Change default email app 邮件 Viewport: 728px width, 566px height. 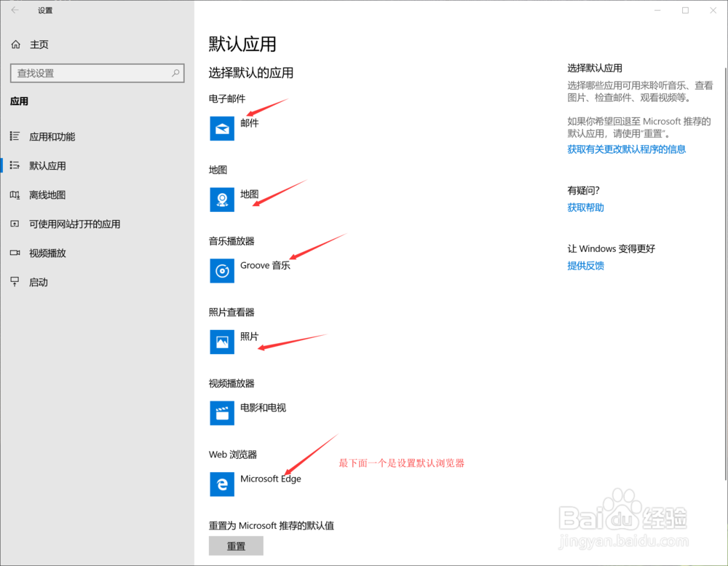pos(249,123)
